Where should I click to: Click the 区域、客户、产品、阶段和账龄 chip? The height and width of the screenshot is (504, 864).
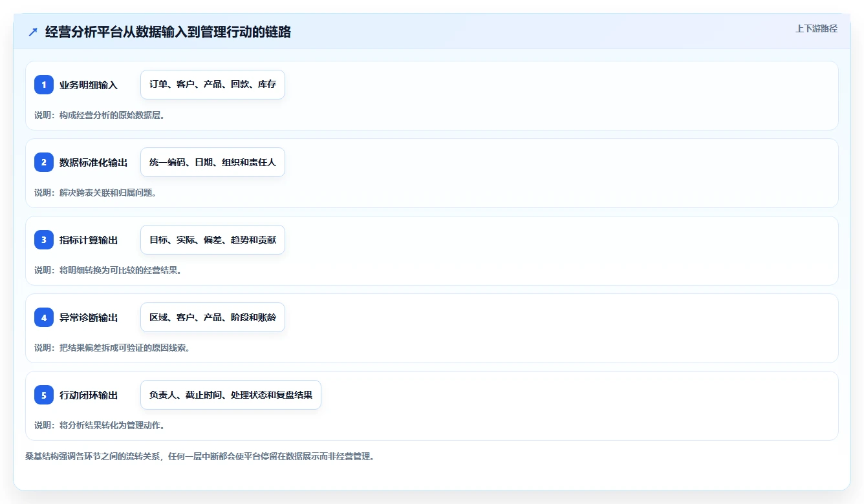213,317
